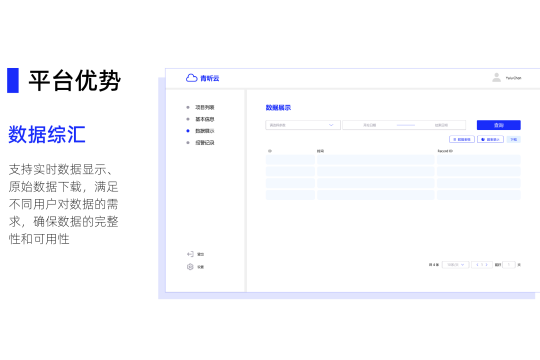
Task: Click the logout arrow icon in sidebar
Action: [x=190, y=254]
